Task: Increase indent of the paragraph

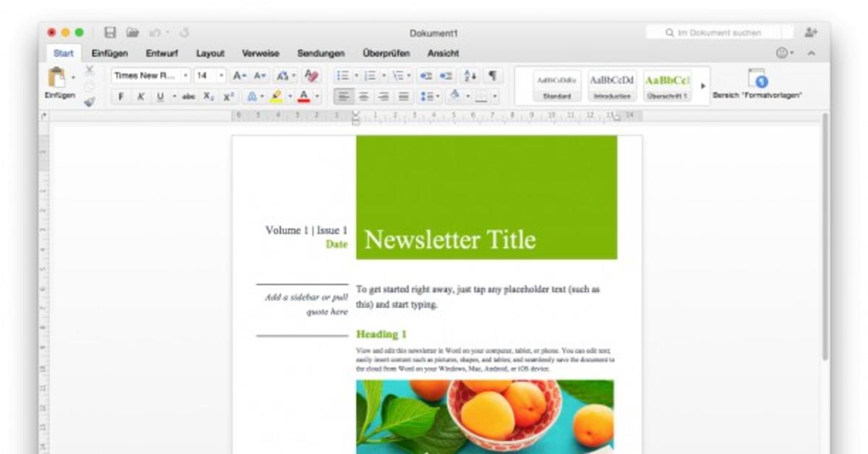Action: point(446,75)
